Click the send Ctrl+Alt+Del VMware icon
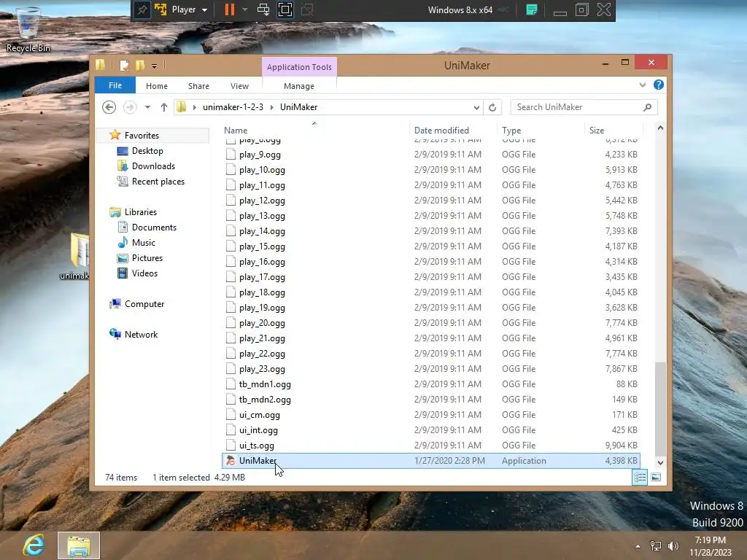Viewport: 747px width, 560px height. (263, 9)
